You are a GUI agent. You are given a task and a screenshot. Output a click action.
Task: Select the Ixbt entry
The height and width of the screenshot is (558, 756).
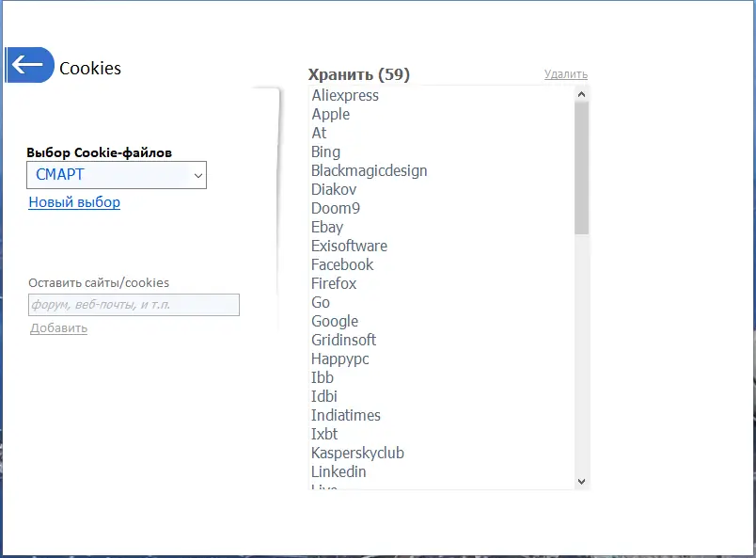click(324, 435)
